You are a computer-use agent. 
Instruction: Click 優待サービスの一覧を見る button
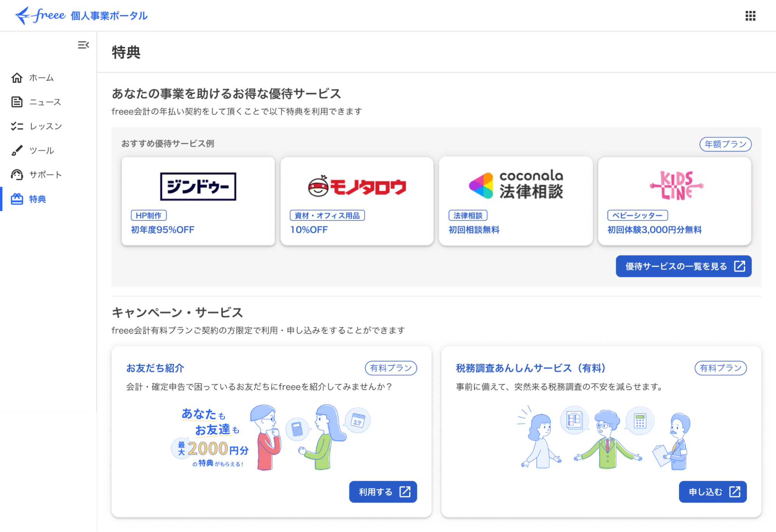[683, 266]
